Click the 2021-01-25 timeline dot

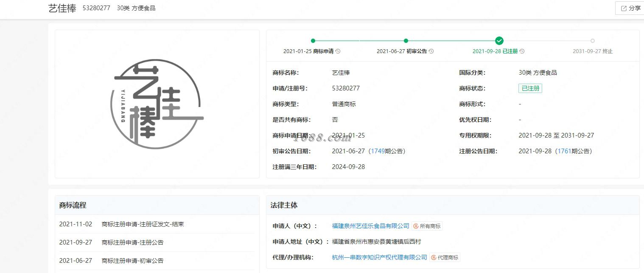pyautogui.click(x=313, y=41)
